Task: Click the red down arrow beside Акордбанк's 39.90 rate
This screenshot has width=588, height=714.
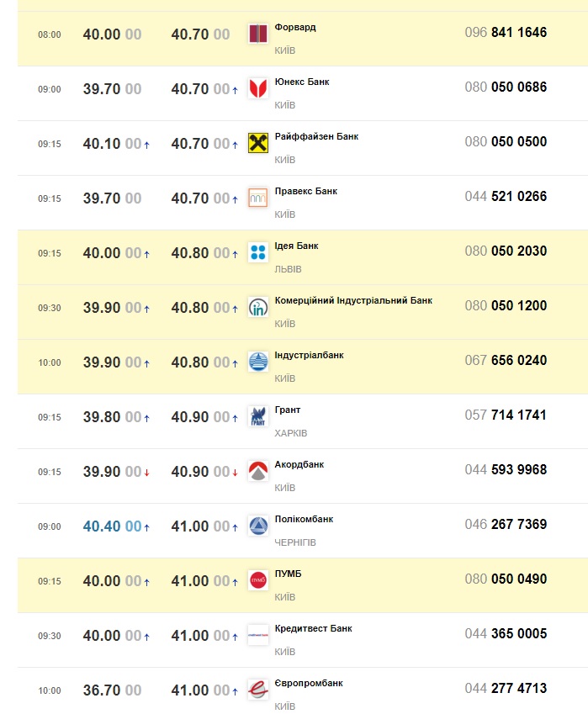Action: [x=147, y=473]
